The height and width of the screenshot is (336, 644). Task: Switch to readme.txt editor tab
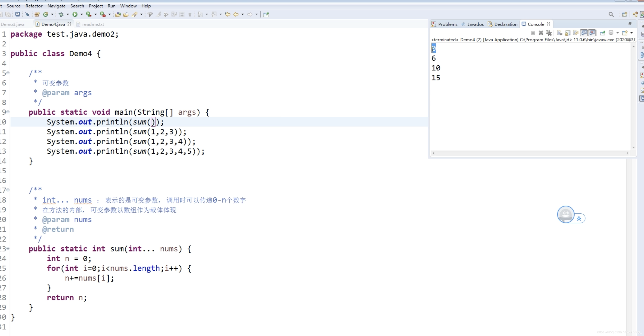coord(93,24)
